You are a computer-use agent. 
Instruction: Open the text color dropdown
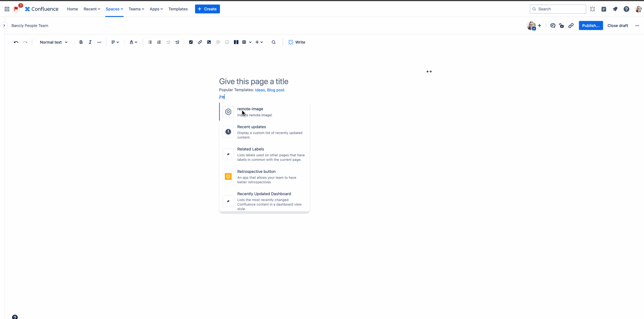(134, 42)
